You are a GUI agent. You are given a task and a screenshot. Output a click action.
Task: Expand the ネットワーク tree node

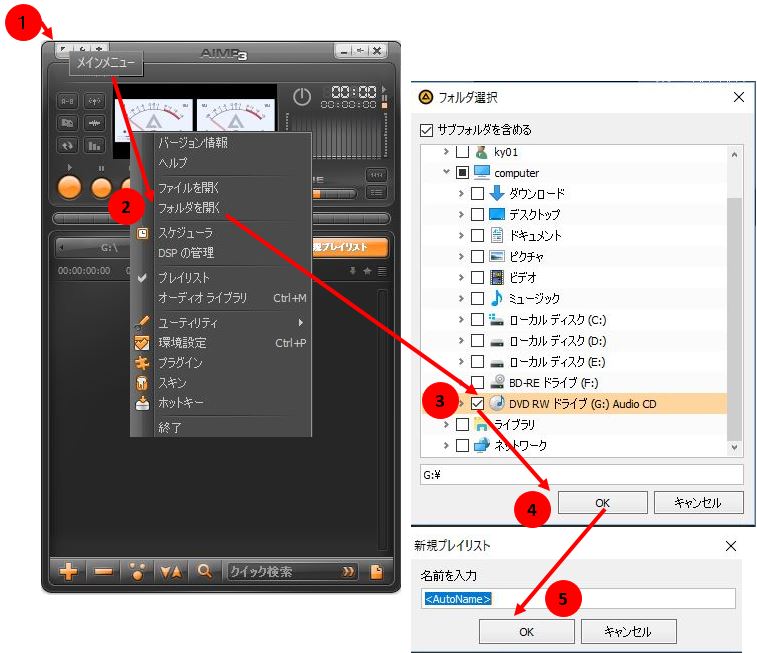pos(447,445)
